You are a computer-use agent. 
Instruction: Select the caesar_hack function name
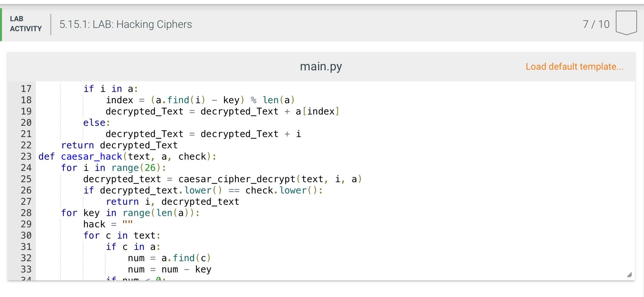(x=91, y=156)
